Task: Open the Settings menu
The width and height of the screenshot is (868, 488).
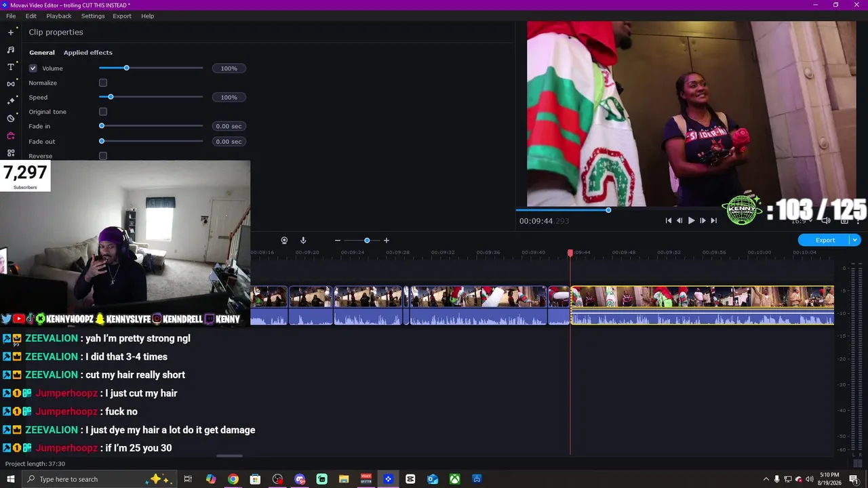Action: pyautogui.click(x=93, y=16)
